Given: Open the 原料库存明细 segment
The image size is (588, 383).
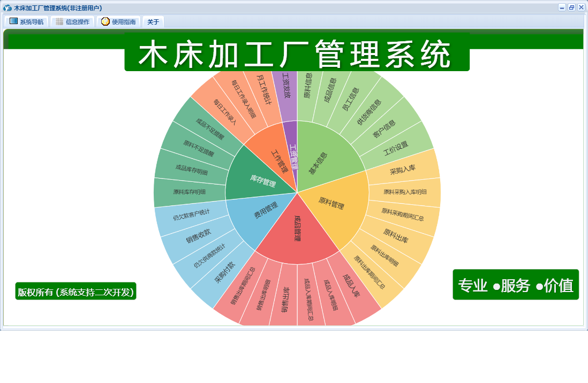Looking at the screenshot, I should pyautogui.click(x=190, y=192).
